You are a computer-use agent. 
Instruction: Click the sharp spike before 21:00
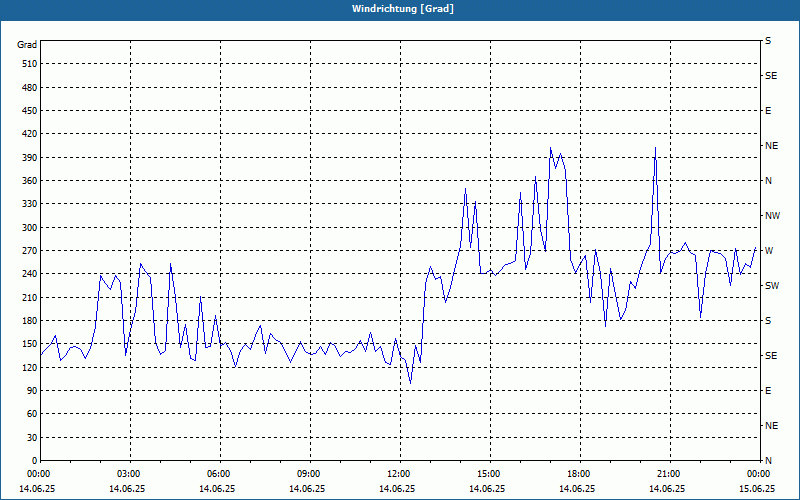[655, 148]
